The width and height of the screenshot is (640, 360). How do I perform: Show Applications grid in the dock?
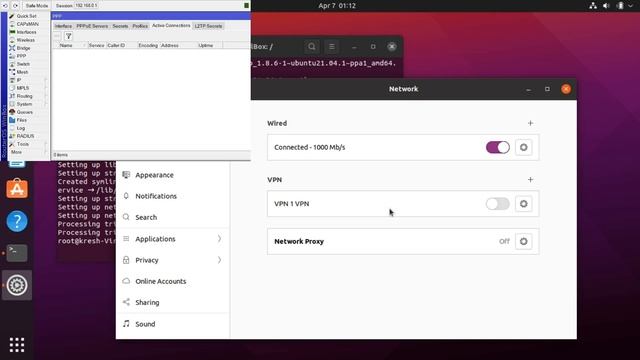(17, 345)
